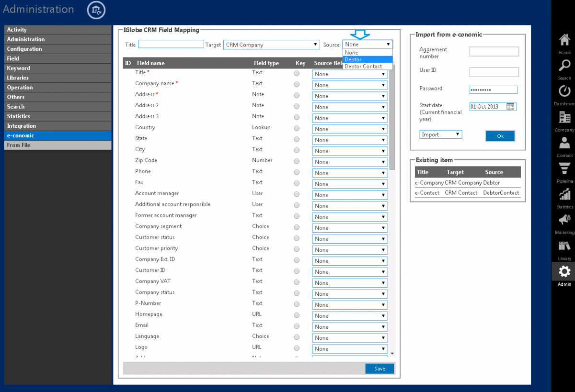575x392 pixels.
Task: Select Key radio for Country row
Action: (x=297, y=128)
